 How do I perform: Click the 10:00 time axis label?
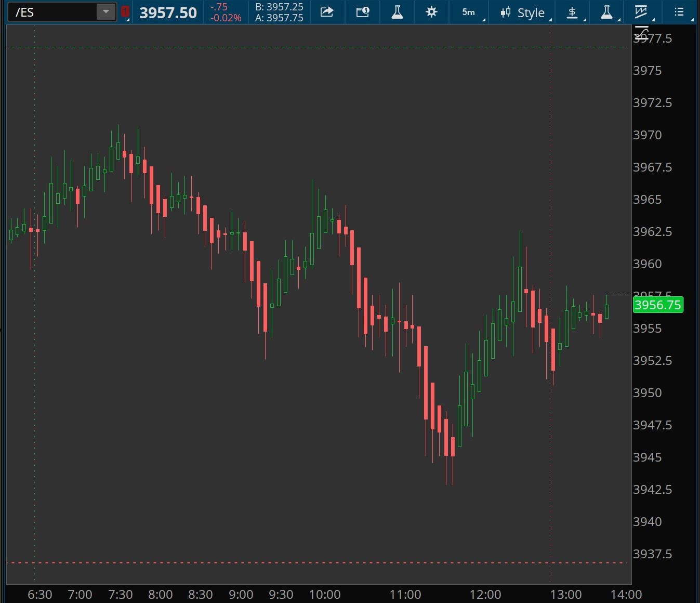tap(325, 595)
